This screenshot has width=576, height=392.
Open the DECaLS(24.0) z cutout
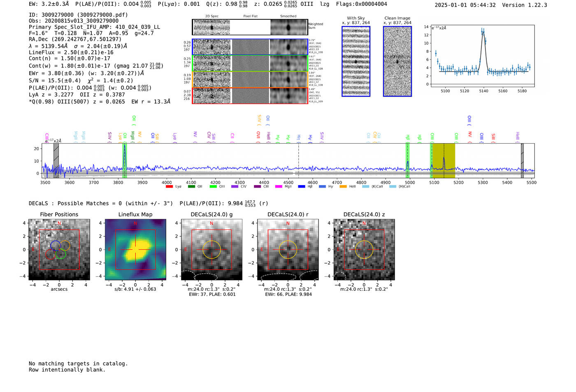(x=364, y=250)
